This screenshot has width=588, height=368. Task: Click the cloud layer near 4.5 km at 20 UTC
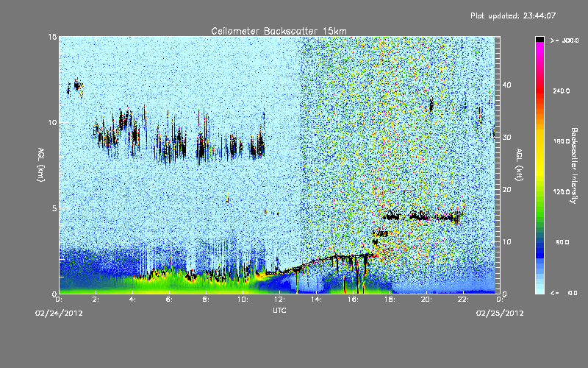coord(420,216)
